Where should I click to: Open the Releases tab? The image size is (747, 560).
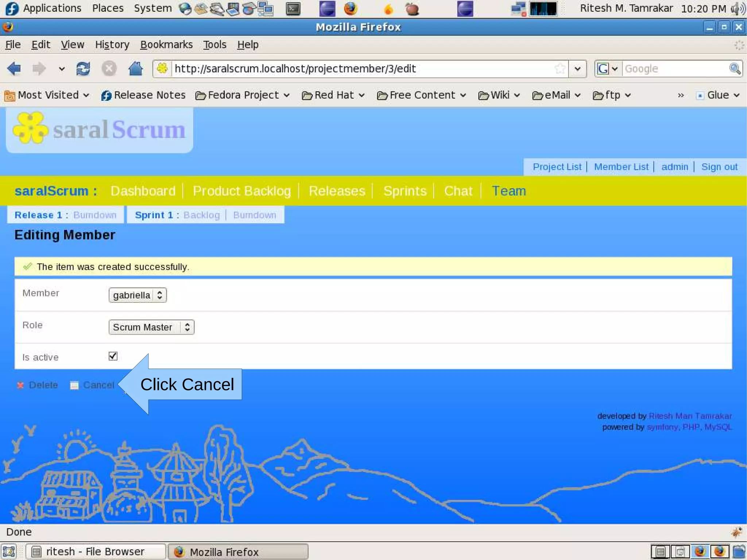tap(337, 191)
